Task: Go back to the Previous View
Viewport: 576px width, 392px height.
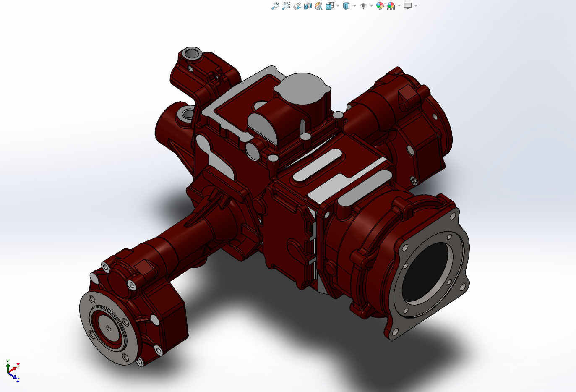Action: point(297,6)
